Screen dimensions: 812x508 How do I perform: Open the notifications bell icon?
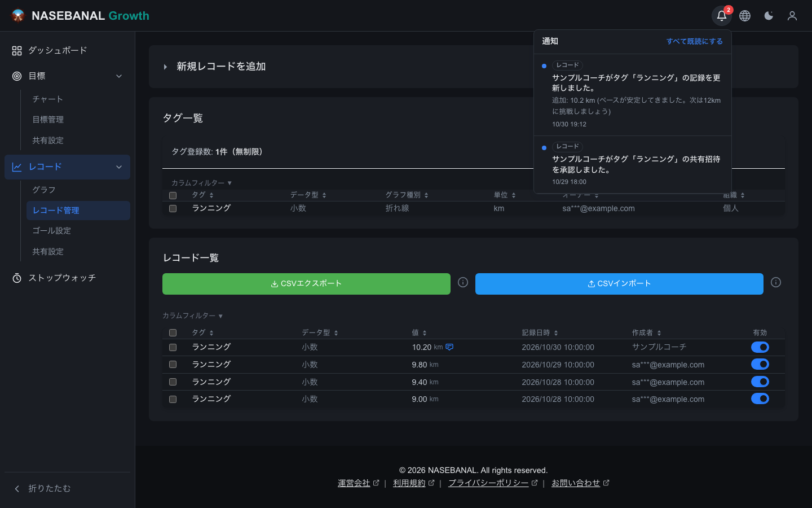pos(721,16)
